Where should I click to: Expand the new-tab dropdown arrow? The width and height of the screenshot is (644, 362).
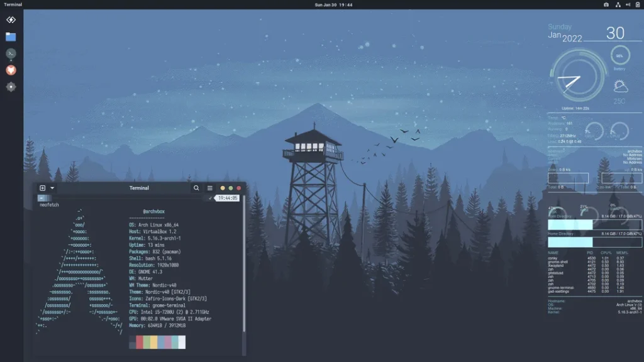click(52, 188)
